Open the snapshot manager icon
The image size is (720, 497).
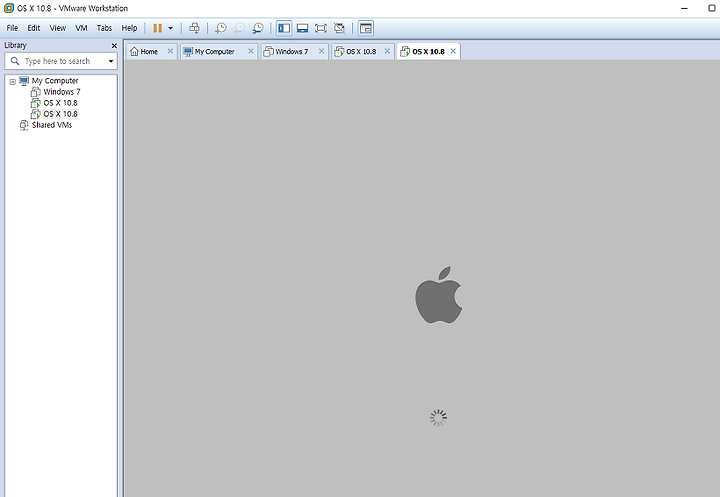pos(258,28)
